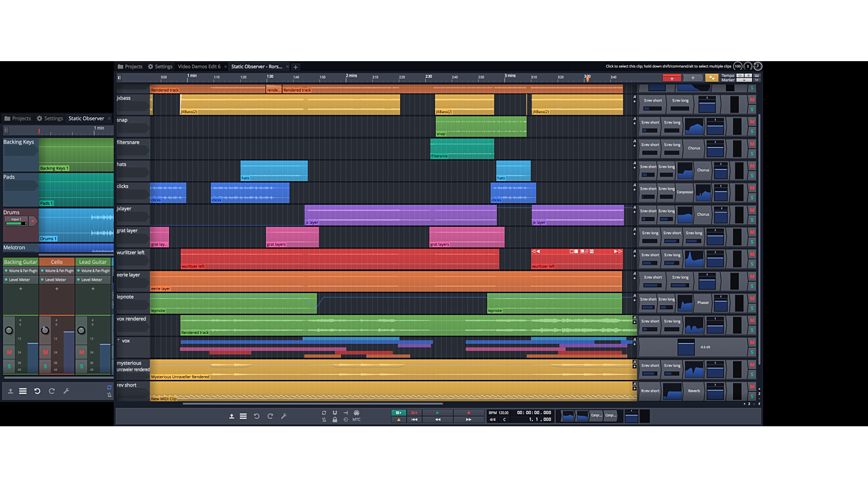Click the 2 mins ruler mark
This screenshot has height=488, width=868.
(351, 76)
